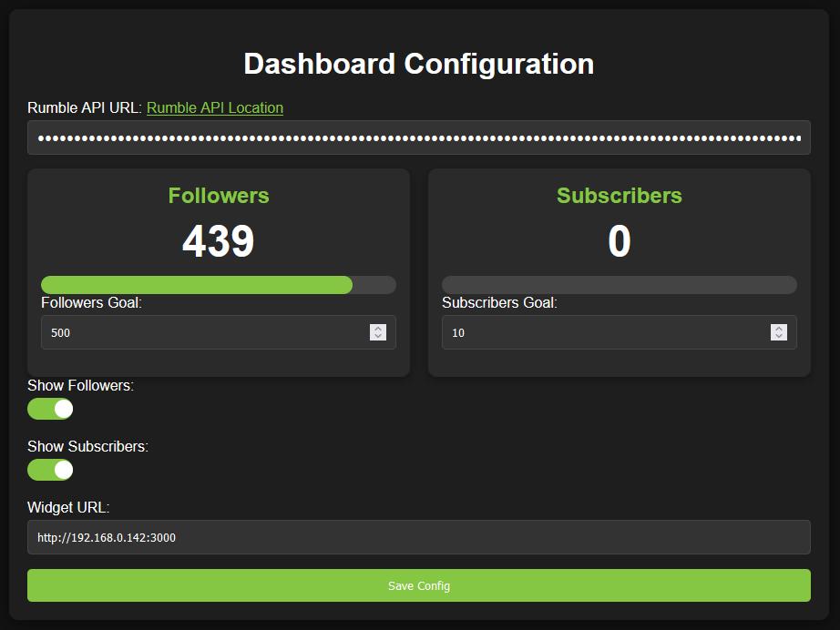Focus the Subscribers Goal input showing 10
The height and width of the screenshot is (630, 840).
click(x=620, y=332)
